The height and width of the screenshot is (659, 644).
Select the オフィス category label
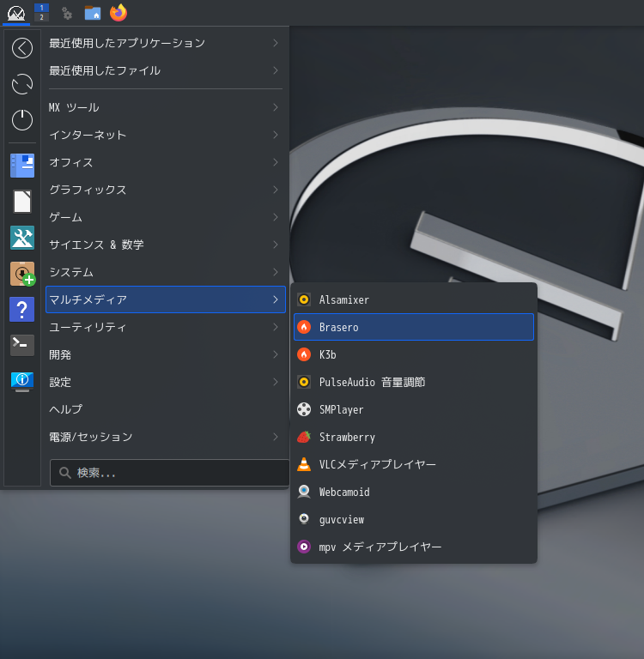(x=71, y=162)
